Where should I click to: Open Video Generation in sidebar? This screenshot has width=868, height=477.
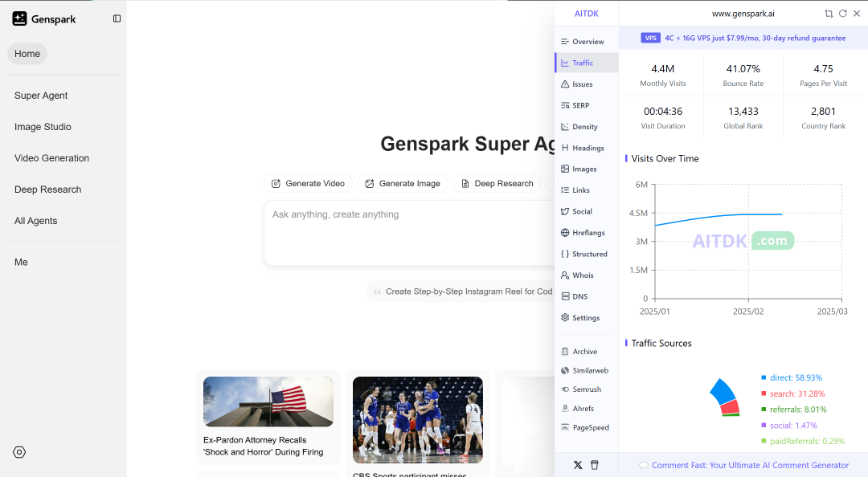click(x=51, y=158)
